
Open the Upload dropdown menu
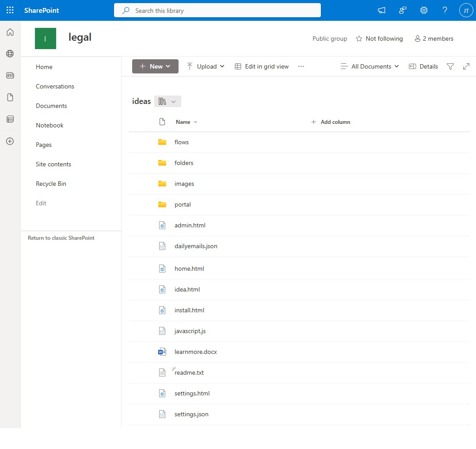pos(206,66)
